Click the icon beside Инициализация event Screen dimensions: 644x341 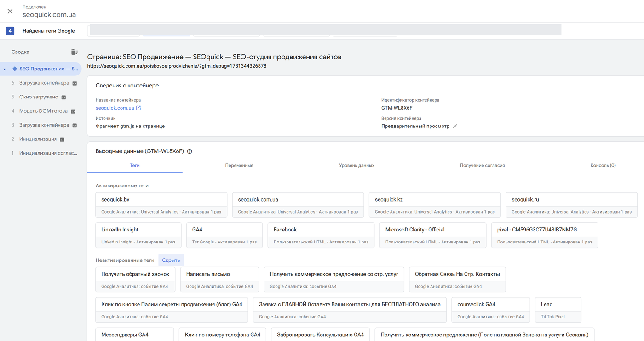pyautogui.click(x=62, y=139)
